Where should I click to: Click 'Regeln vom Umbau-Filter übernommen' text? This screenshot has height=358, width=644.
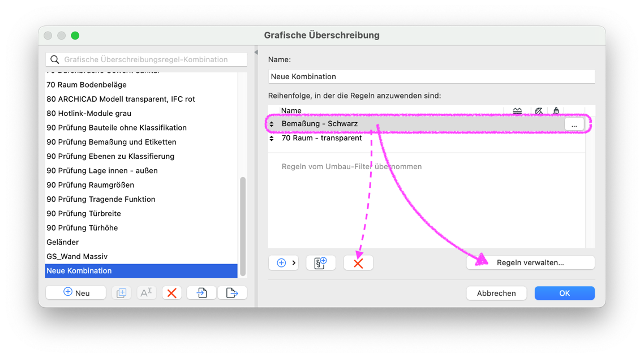(351, 167)
